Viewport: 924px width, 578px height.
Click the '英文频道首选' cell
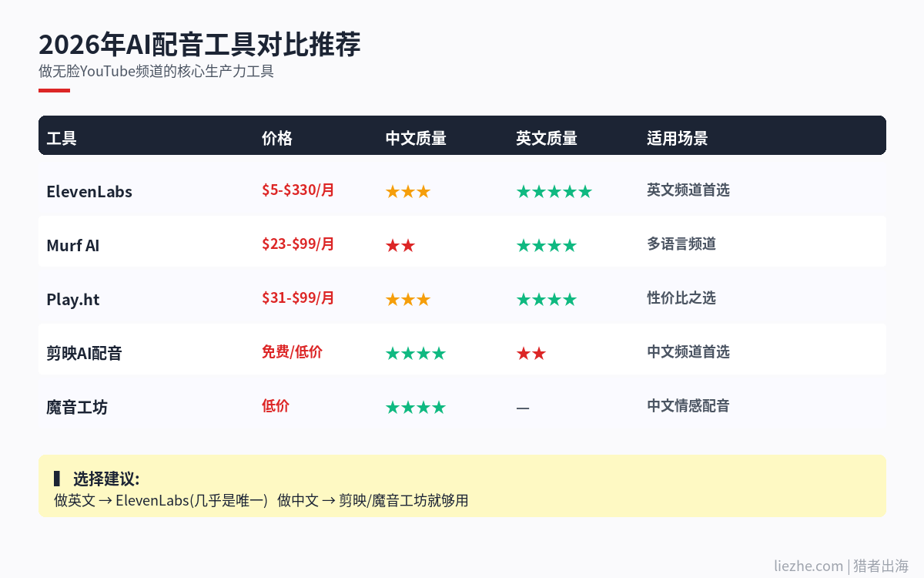tap(688, 190)
